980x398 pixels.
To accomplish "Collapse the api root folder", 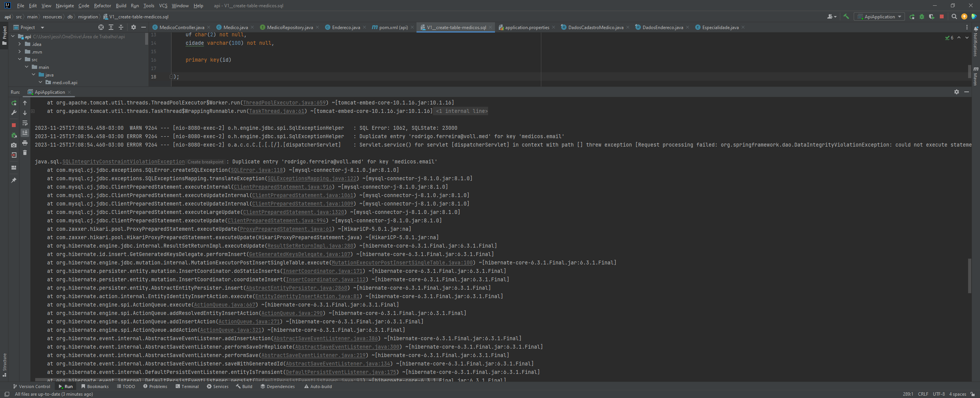I will (x=13, y=36).
